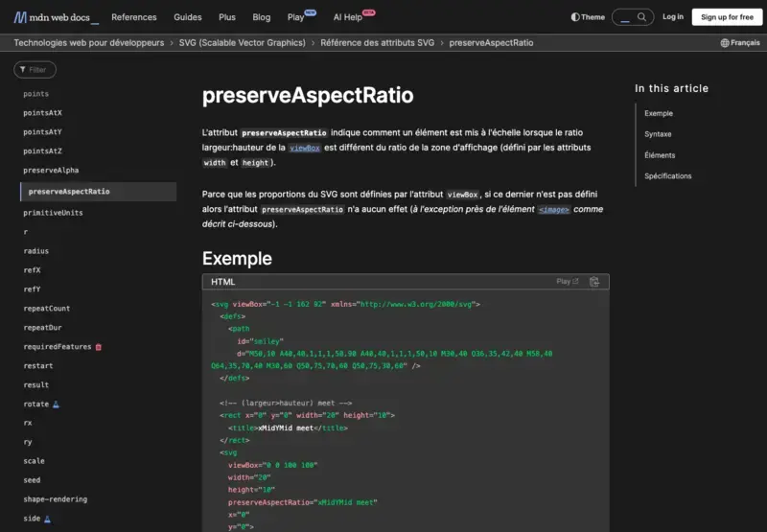Toggle the Theme switcher
767x532 pixels.
coord(588,17)
